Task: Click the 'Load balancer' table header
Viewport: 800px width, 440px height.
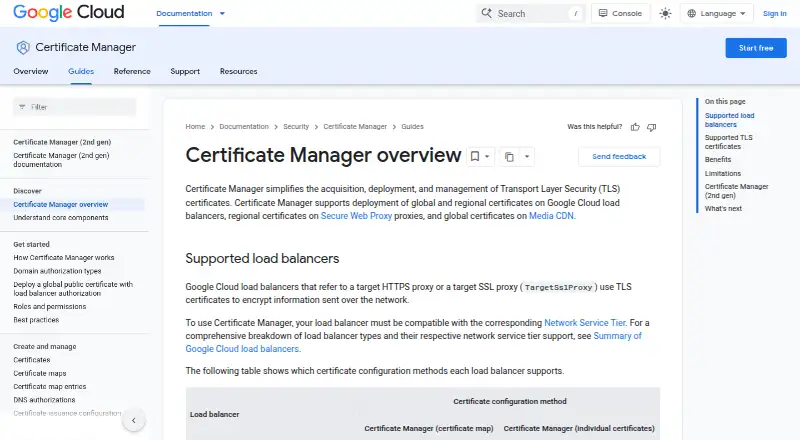Action: (x=214, y=414)
